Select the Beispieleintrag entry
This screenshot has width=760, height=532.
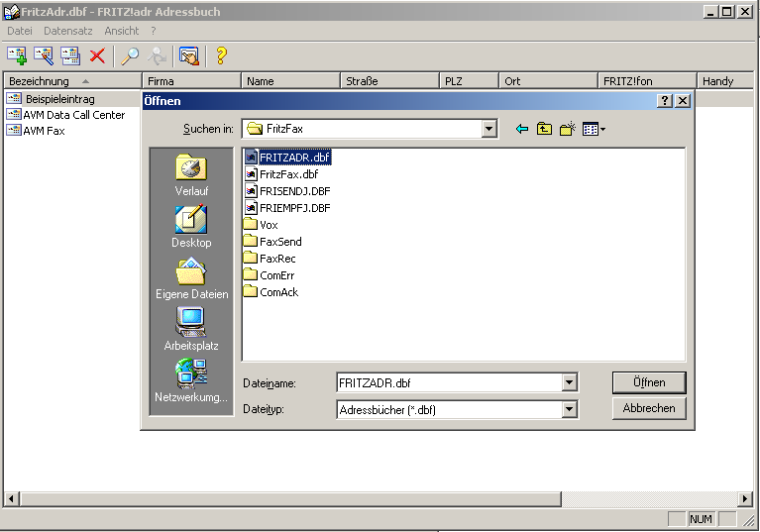[x=60, y=99]
